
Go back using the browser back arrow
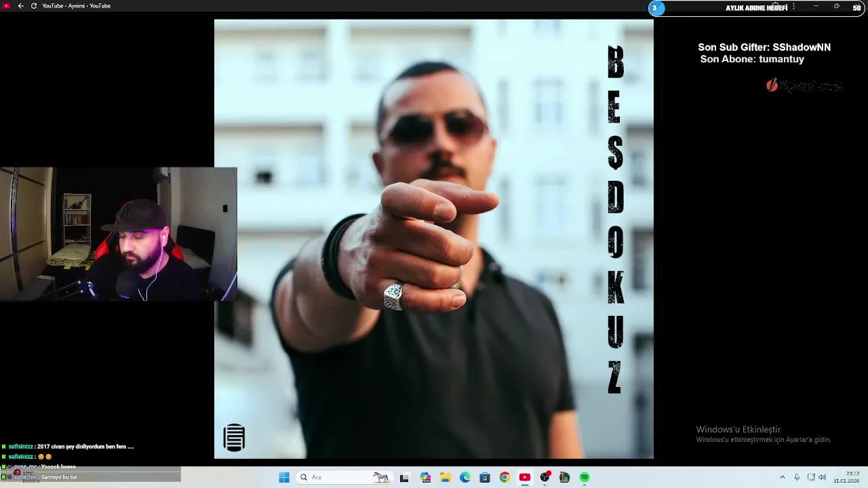click(20, 6)
